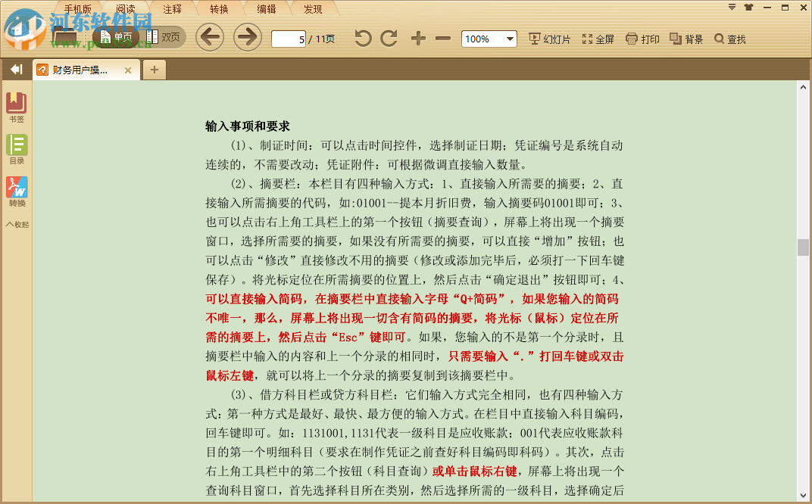Click the page number input field

tap(288, 39)
